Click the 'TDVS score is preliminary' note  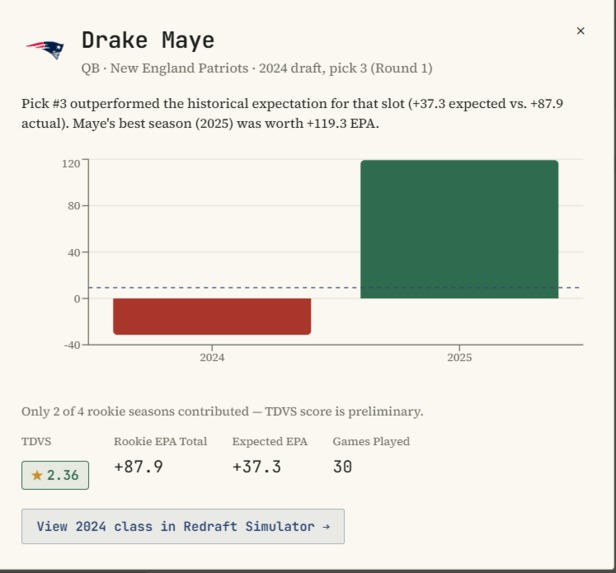click(222, 412)
